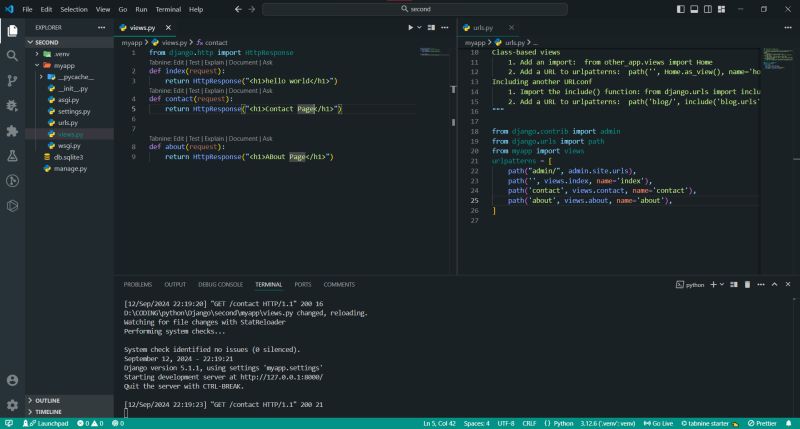
Task: Open the Testing flask view
Action: coord(12,156)
